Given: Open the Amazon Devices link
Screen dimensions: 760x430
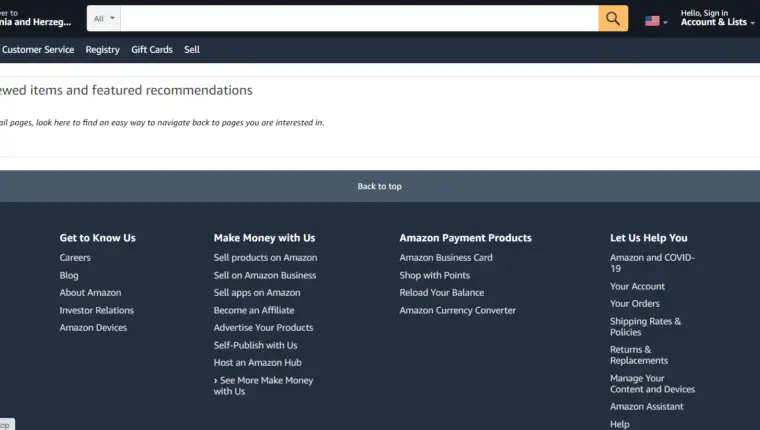Looking at the screenshot, I should point(93,328).
